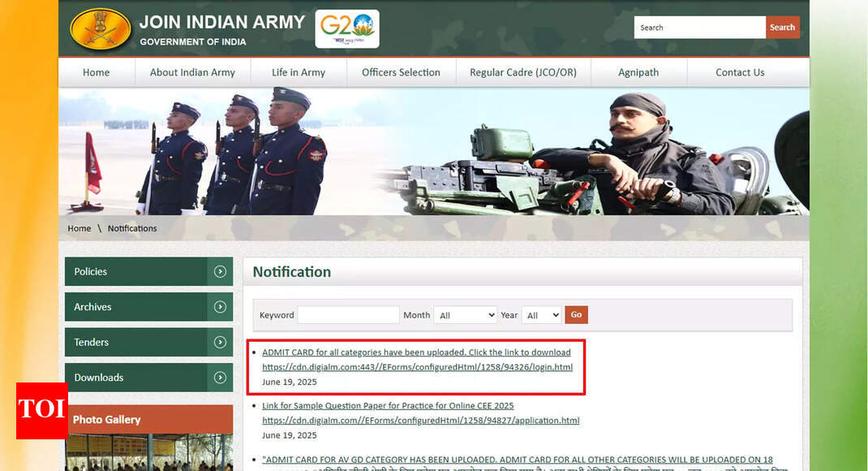Open the ADMIT CARD login.html link
The image size is (868, 471).
(417, 367)
